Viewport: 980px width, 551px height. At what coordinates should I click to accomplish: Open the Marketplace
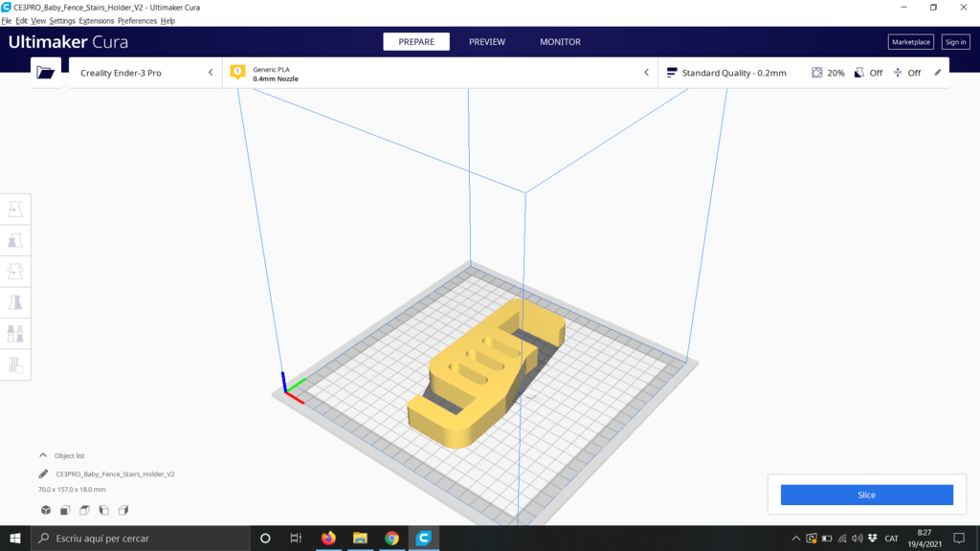[911, 42]
